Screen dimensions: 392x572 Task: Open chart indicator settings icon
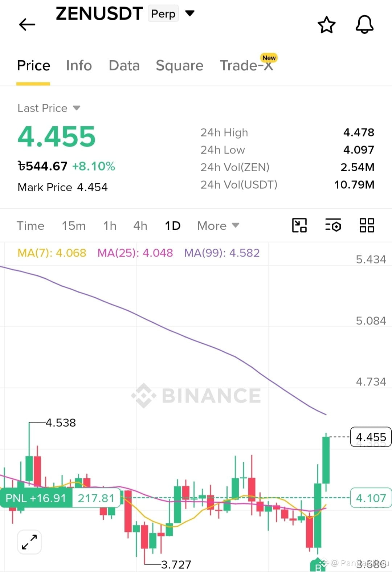click(333, 225)
